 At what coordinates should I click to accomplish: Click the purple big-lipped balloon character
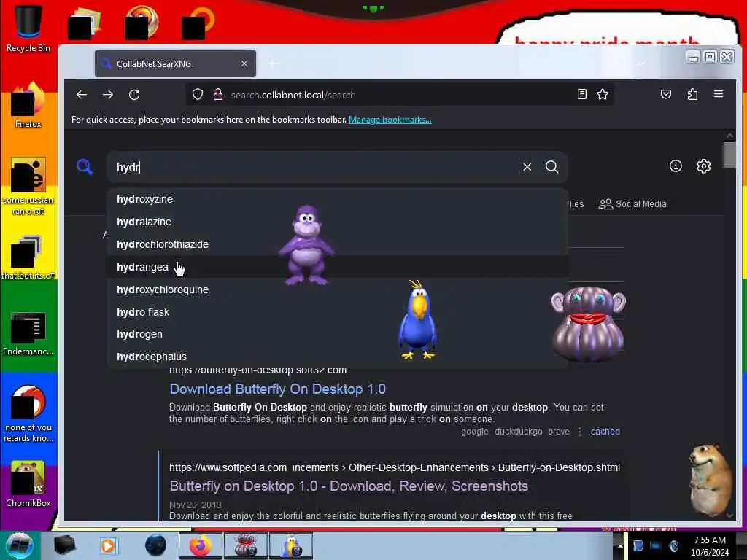589,324
